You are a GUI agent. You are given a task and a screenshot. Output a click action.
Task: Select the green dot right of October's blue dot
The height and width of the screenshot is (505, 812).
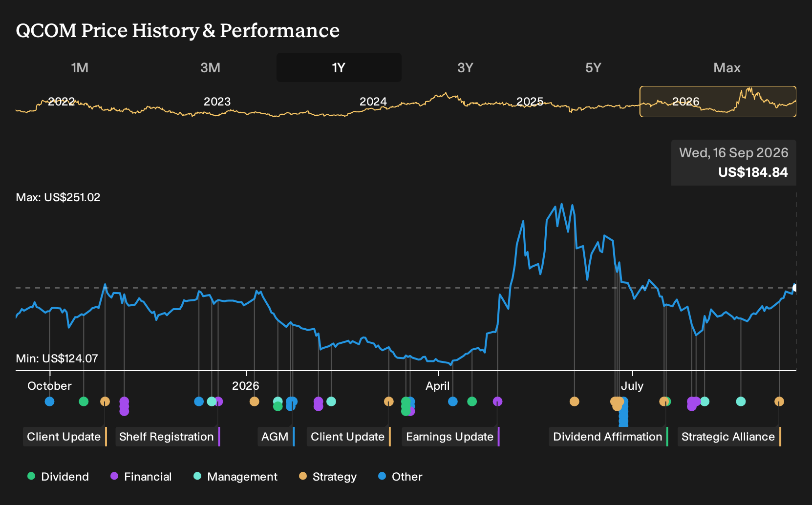pos(84,401)
